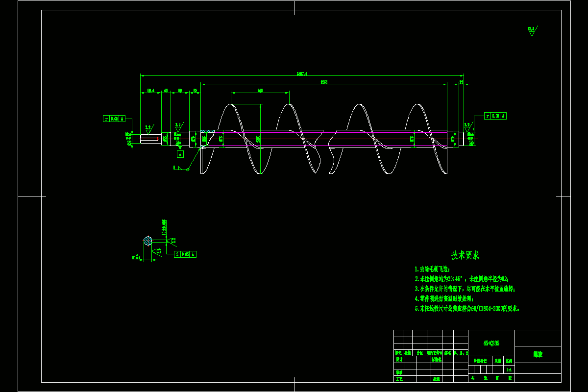Click the 240 pitch dimension
588x392 pixels.
[260, 90]
